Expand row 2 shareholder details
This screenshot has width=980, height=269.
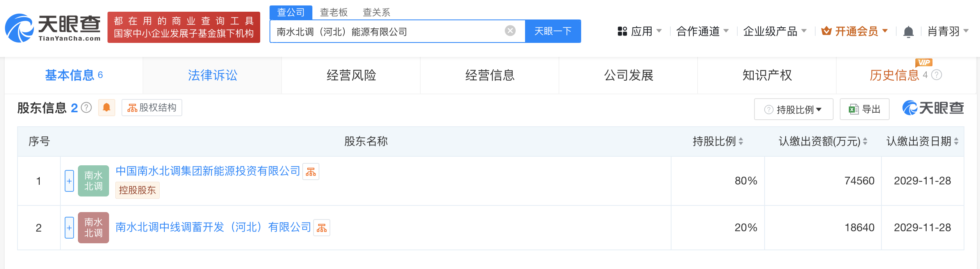(69, 228)
